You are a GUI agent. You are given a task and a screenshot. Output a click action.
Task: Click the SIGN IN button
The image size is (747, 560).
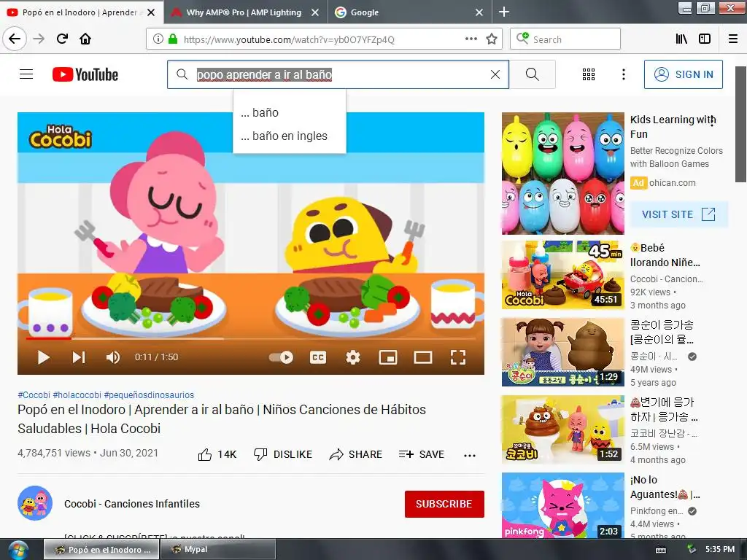[x=683, y=74]
